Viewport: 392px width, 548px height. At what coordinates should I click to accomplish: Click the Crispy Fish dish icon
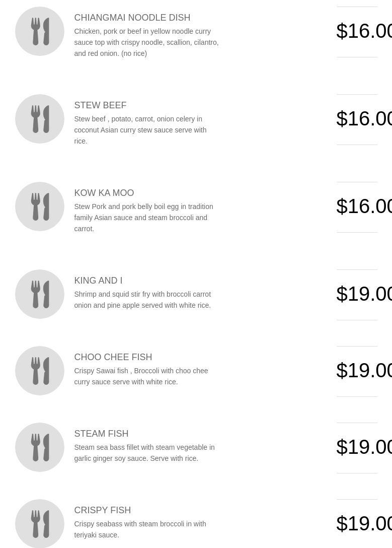(x=40, y=523)
